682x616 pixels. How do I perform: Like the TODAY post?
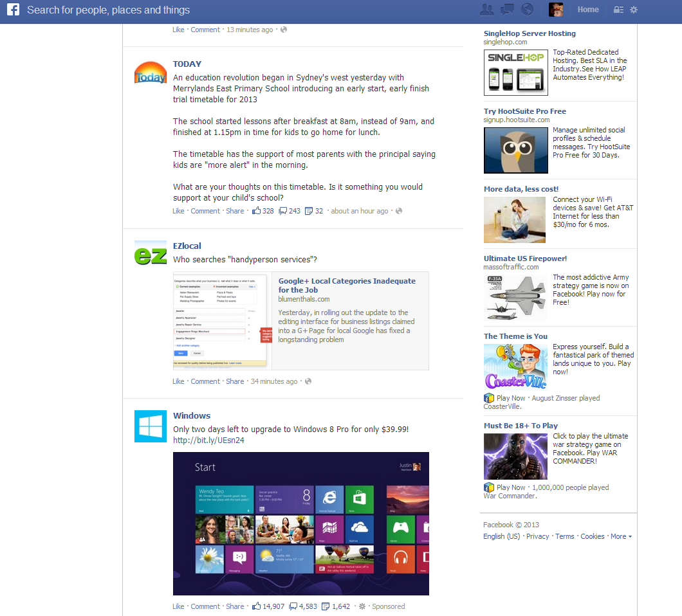coord(178,211)
